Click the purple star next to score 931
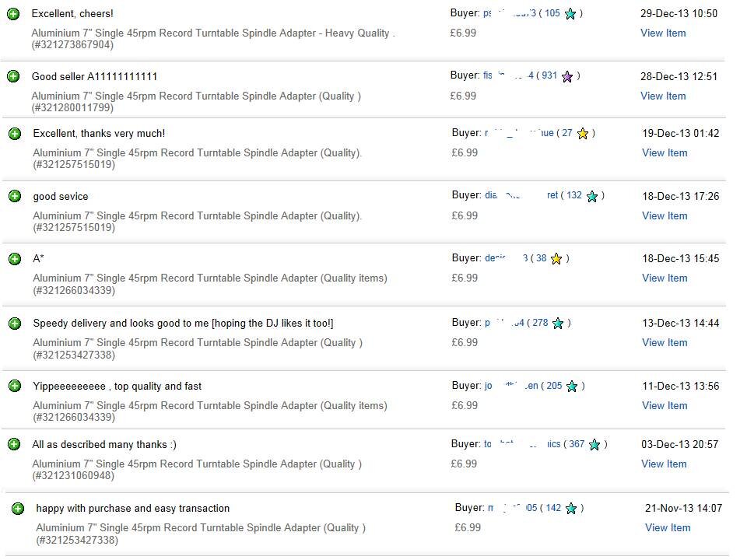 pyautogui.click(x=567, y=76)
